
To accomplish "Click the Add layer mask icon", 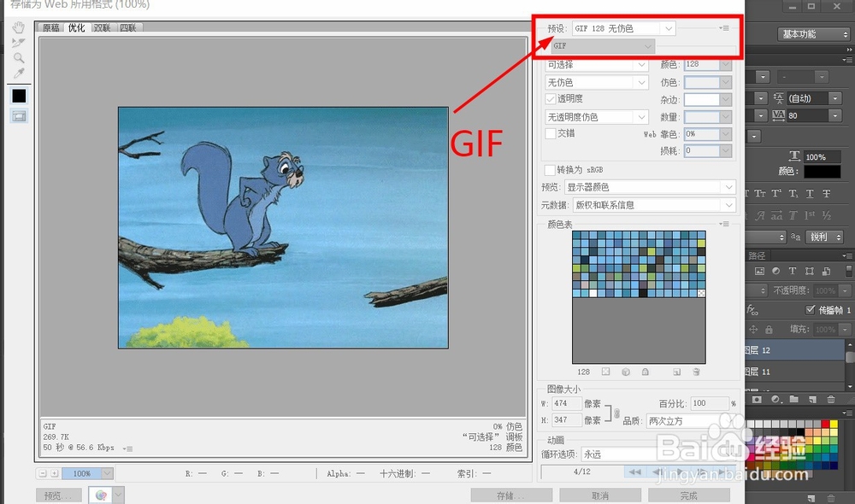I will click(757, 400).
